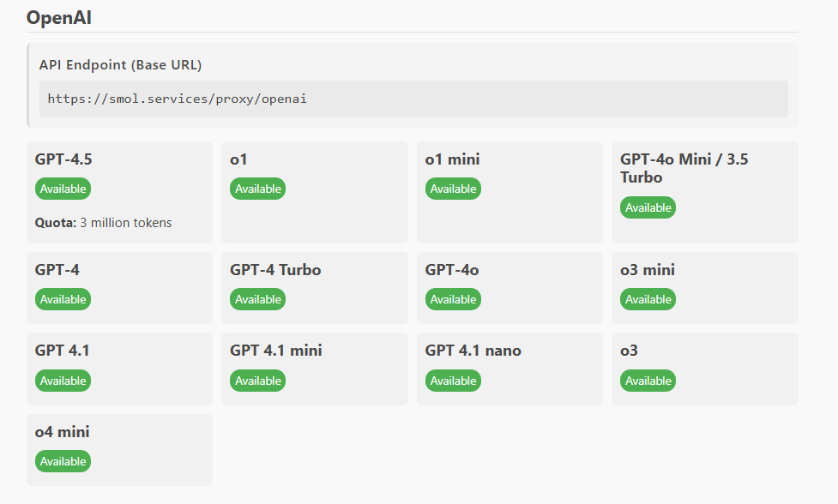Choose the GPT-4 model card title

tap(57, 270)
